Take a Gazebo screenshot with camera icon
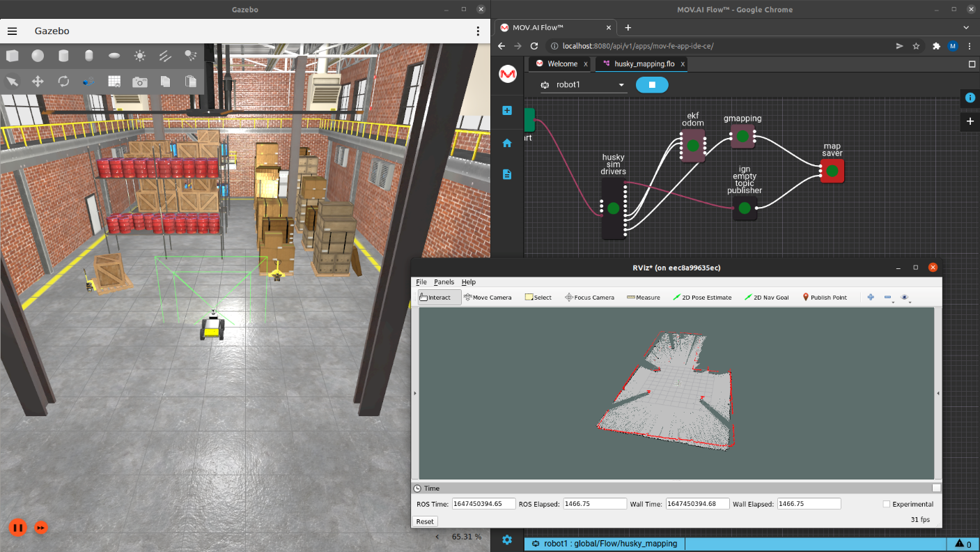Viewport: 980px width, 552px height. tap(140, 82)
